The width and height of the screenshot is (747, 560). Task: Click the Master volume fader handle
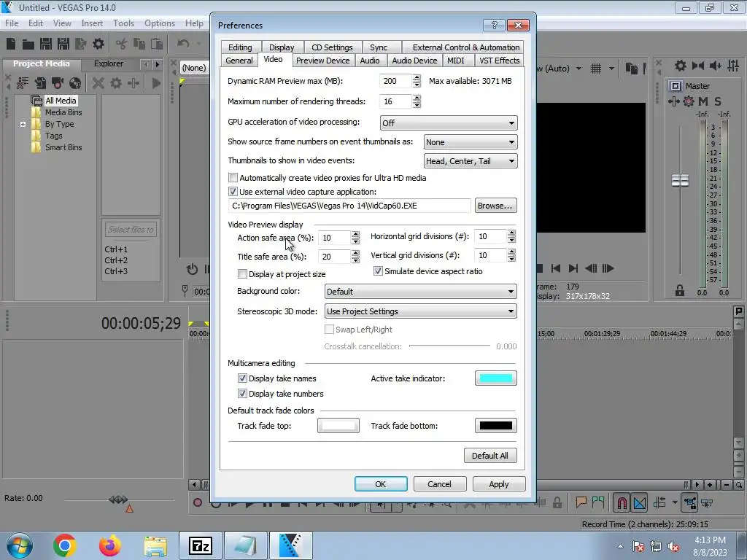(681, 181)
